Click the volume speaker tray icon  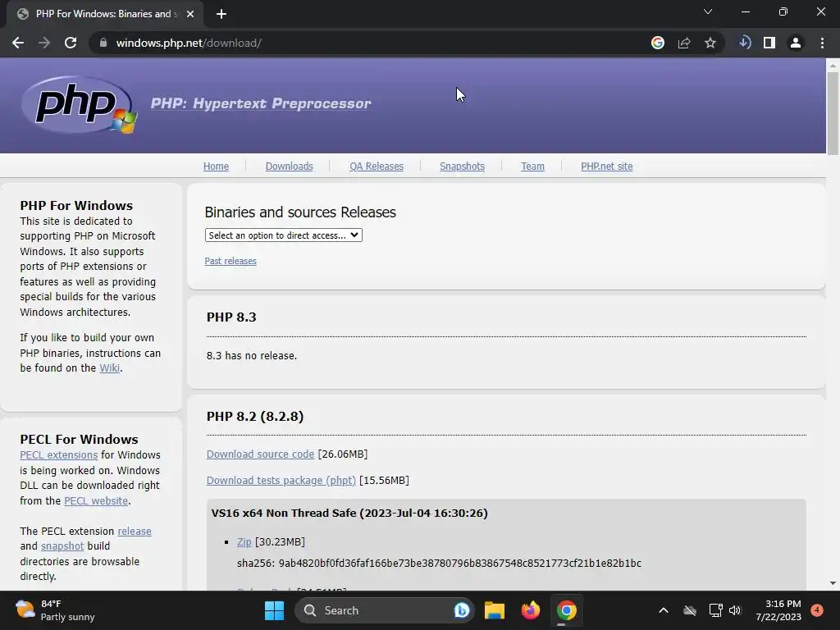tap(735, 610)
